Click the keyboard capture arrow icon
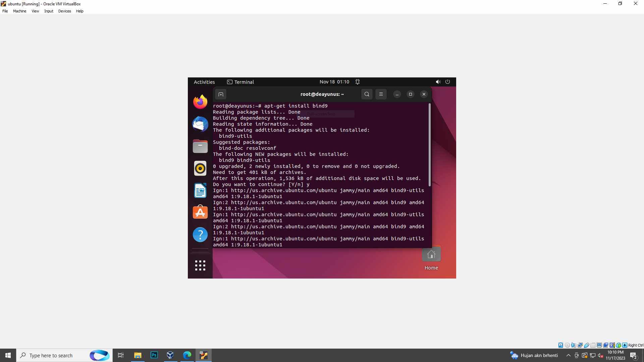The width and height of the screenshot is (644, 362). tap(625, 345)
